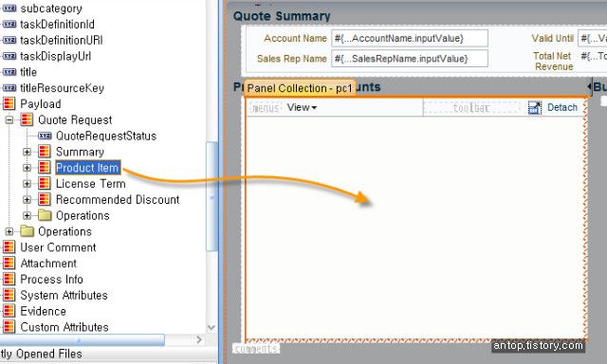Expand the nested Operations folder under Quote Request
607x364 pixels.
pos(27,215)
